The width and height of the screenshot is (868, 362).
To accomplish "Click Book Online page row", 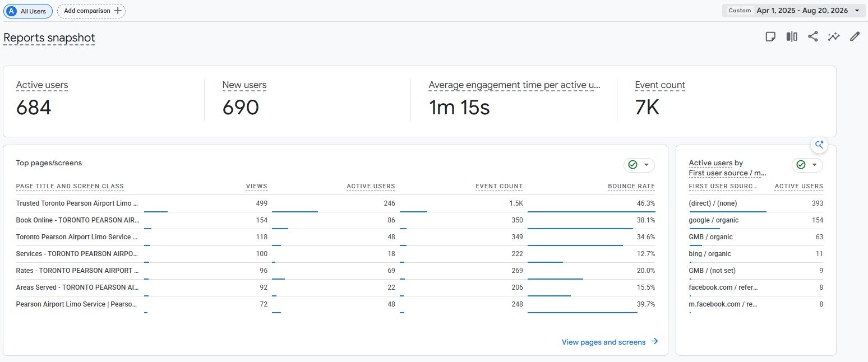I will [335, 220].
